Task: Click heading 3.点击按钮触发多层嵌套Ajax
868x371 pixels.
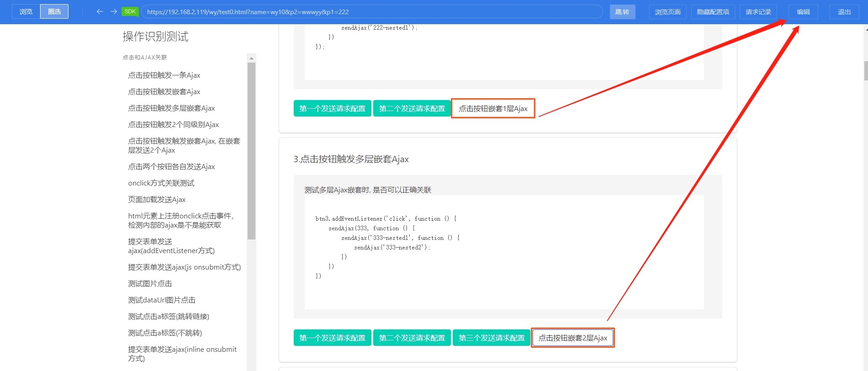Action: click(351, 159)
